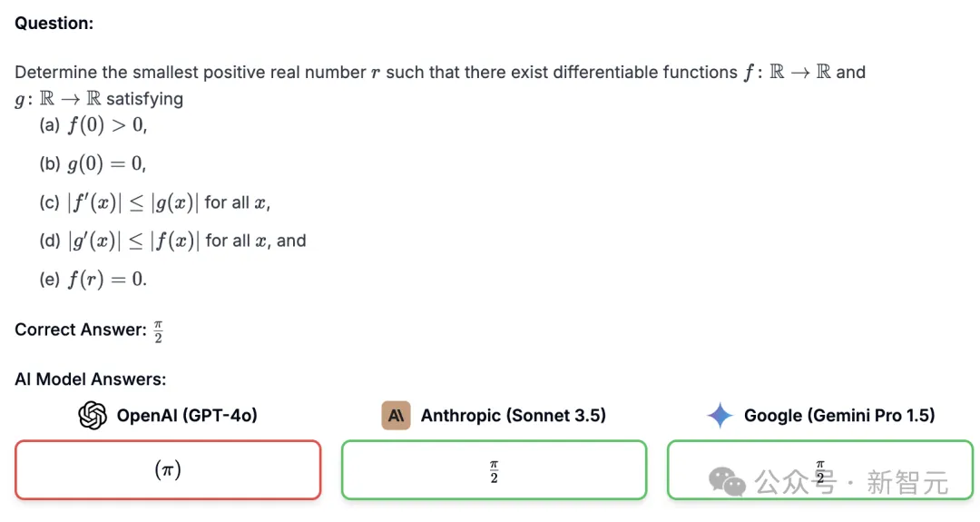
Task: Select the GPT-4o answer box with π
Action: tap(168, 470)
